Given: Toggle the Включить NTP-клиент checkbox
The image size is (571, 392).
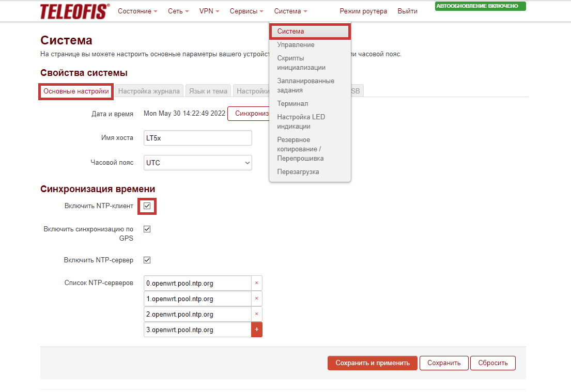Looking at the screenshot, I should (147, 206).
